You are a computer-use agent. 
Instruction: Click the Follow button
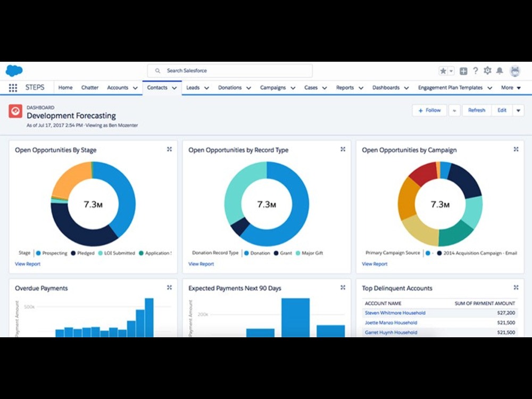[x=429, y=110]
